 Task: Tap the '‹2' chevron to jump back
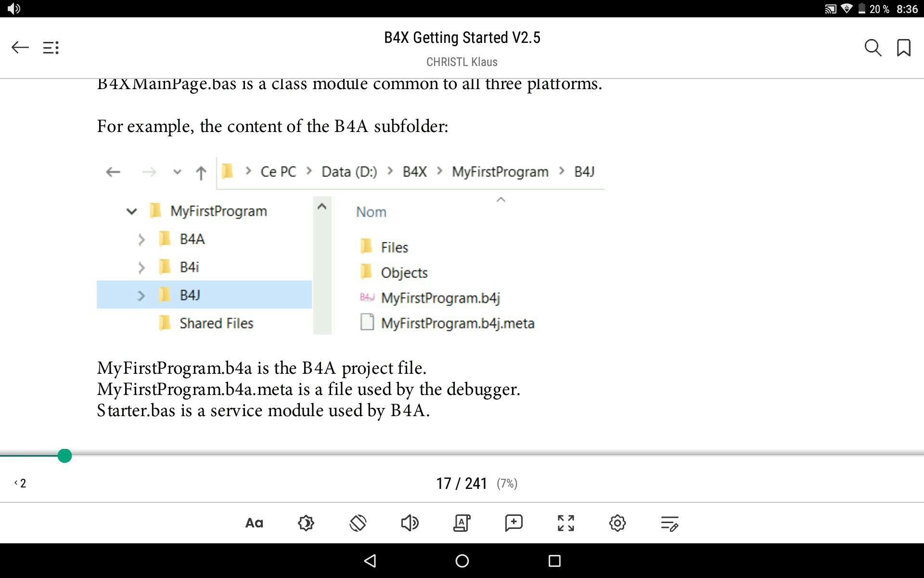pos(20,483)
